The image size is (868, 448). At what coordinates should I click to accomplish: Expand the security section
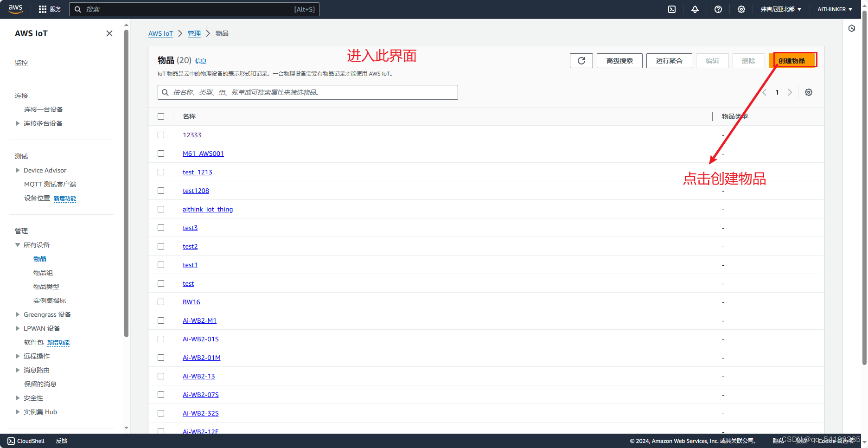pyautogui.click(x=18, y=398)
